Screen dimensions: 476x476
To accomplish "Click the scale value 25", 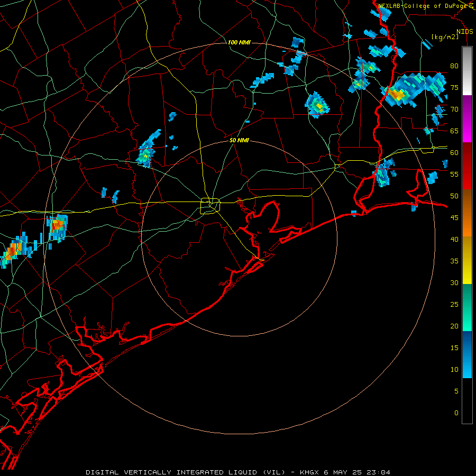I will [x=454, y=304].
